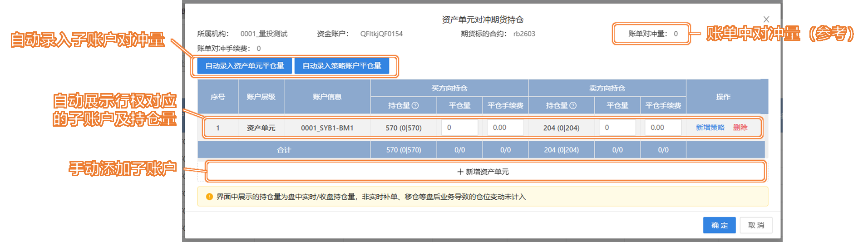This screenshot has height=242, width=868.
Task: Click help icon beside buy-side 持仓量
Action: [x=415, y=105]
